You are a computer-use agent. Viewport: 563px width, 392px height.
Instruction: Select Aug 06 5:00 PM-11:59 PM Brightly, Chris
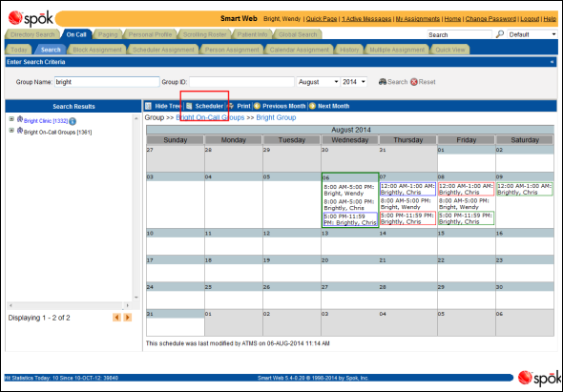pos(350,219)
